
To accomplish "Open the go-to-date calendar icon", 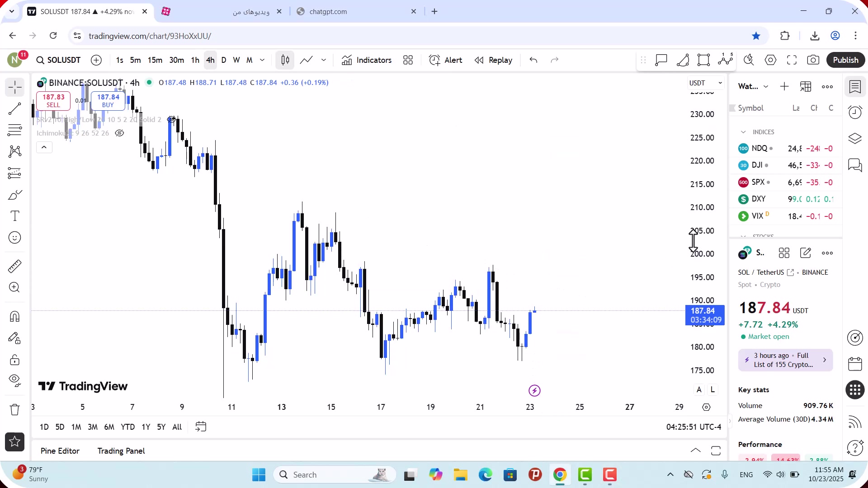I will [201, 427].
